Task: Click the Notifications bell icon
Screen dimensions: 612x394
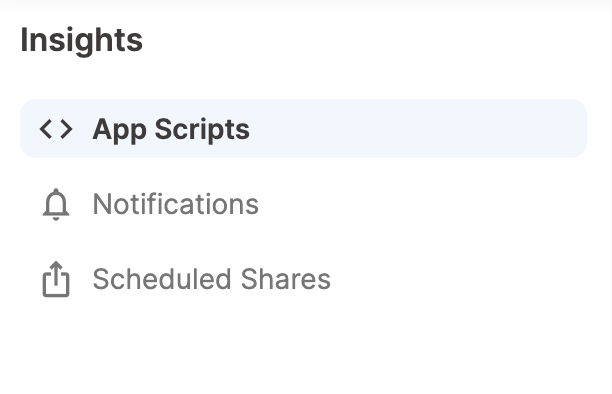Action: pos(56,204)
